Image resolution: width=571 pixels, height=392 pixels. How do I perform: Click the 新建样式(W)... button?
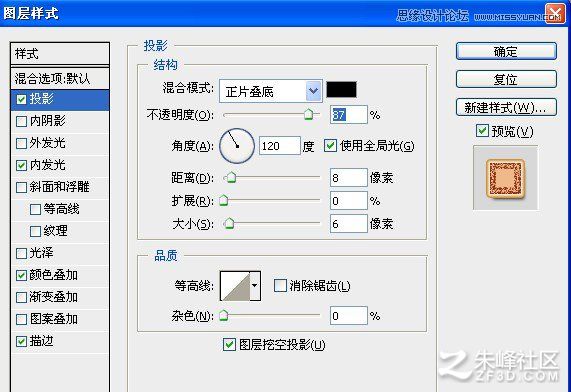506,107
